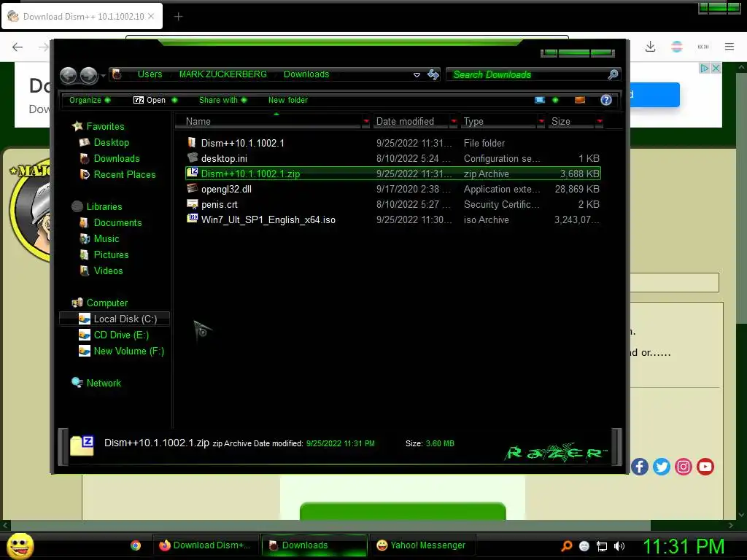The width and height of the screenshot is (747, 560).
Task: Select CD Drive (E:)
Action: pyautogui.click(x=120, y=335)
